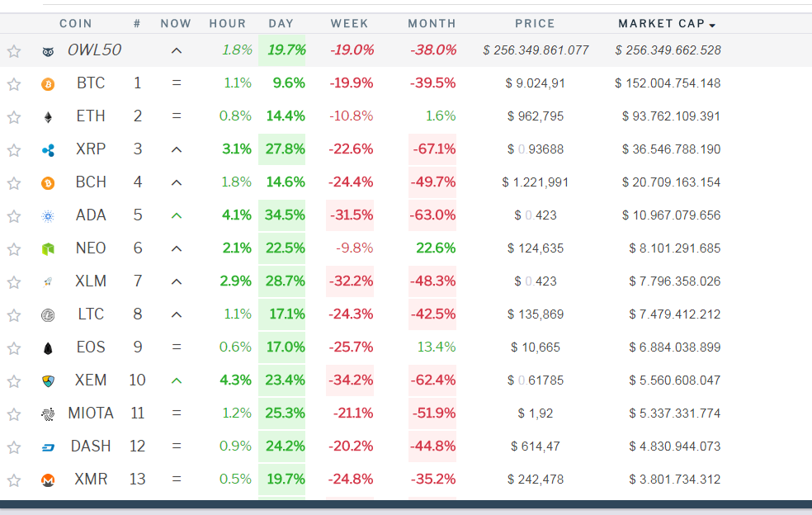Click the XMR Monero logo icon
812x515 pixels.
pyautogui.click(x=48, y=480)
